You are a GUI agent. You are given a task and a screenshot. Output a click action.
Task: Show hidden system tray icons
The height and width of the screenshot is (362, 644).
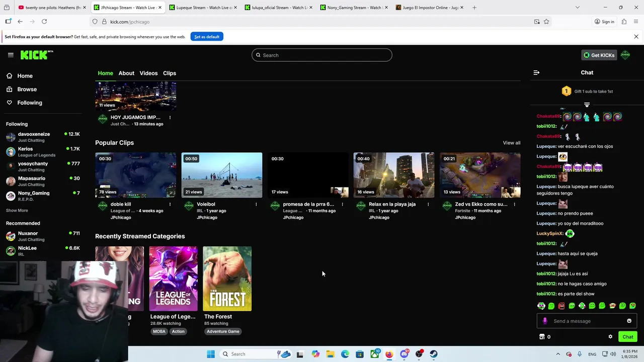pos(557,354)
